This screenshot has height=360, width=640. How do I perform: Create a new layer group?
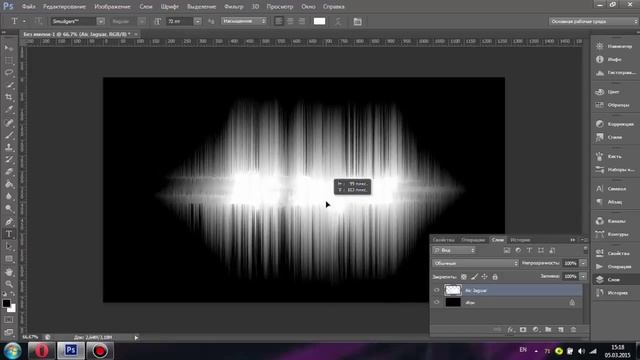point(548,329)
